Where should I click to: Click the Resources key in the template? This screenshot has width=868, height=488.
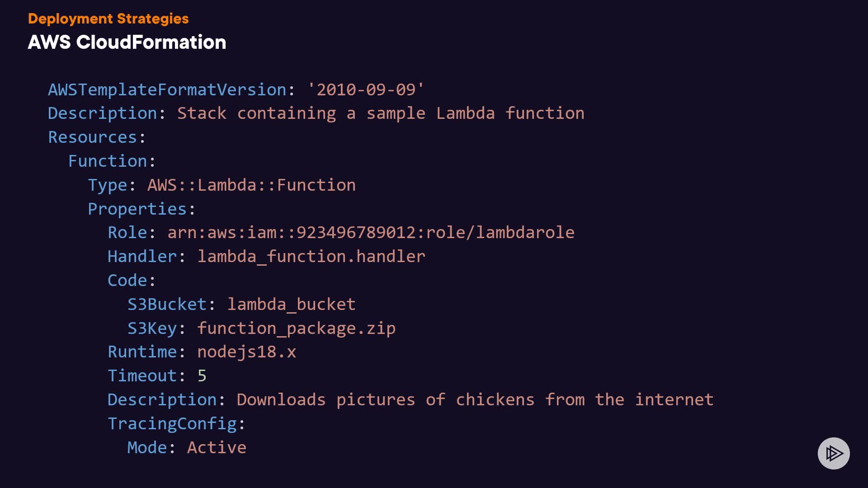[92, 137]
